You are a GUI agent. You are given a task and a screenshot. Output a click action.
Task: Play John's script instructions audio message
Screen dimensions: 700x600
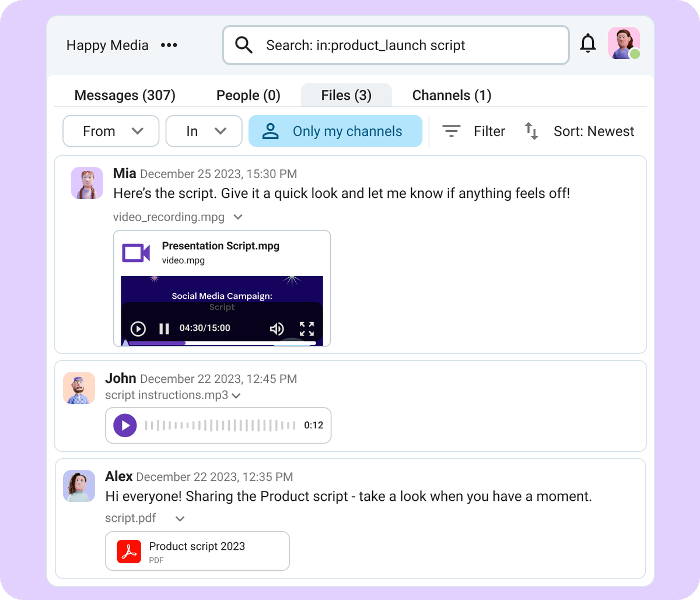pyautogui.click(x=124, y=425)
